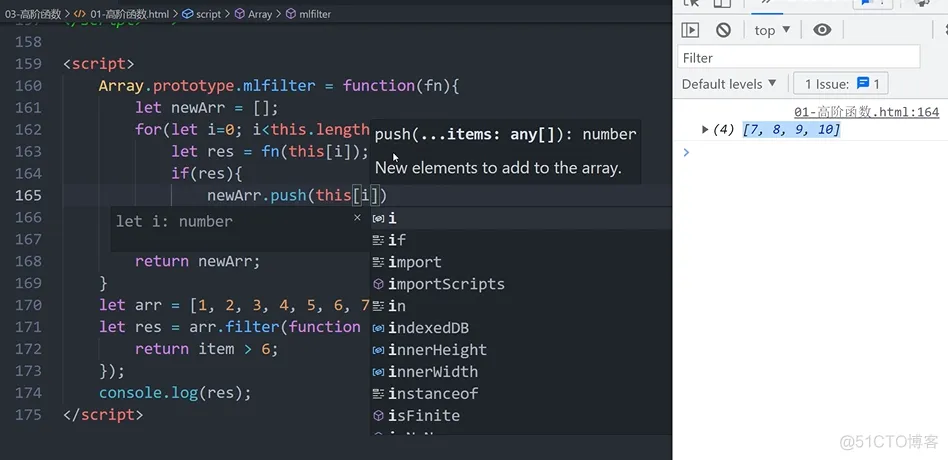The height and width of the screenshot is (460, 948).
Task: Toggle the console sidebar panel icon
Action: click(690, 30)
